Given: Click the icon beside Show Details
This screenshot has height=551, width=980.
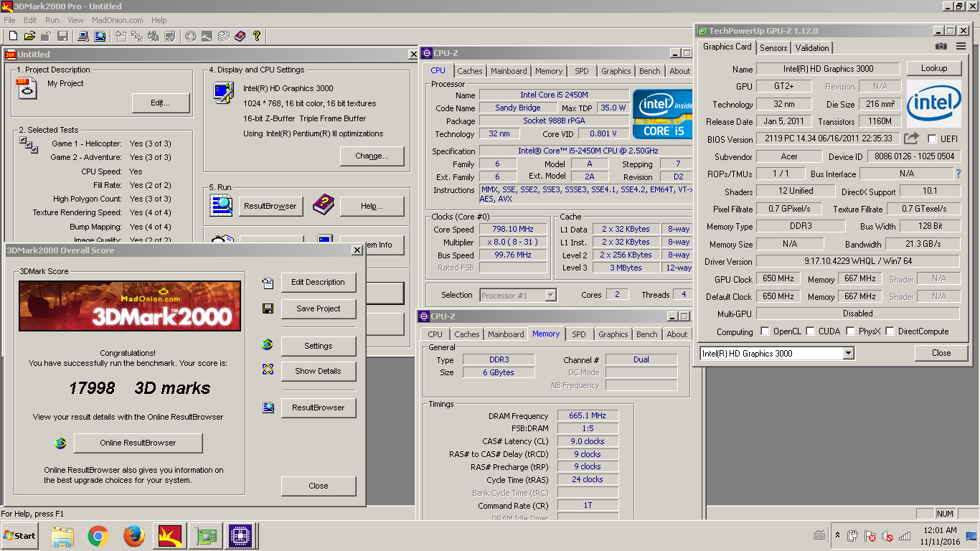Looking at the screenshot, I should pos(268,369).
